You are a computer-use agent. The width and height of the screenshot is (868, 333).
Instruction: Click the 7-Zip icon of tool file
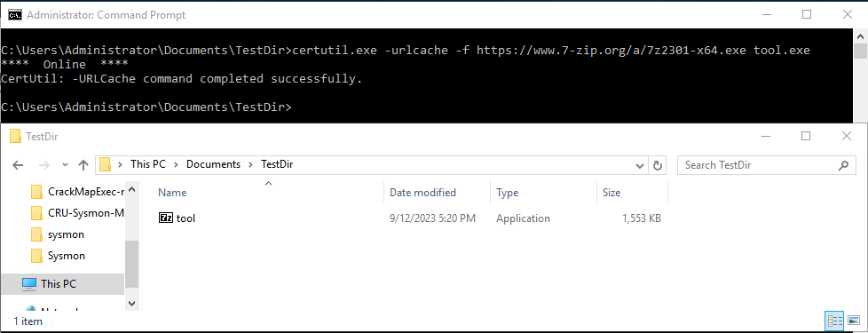coord(165,218)
